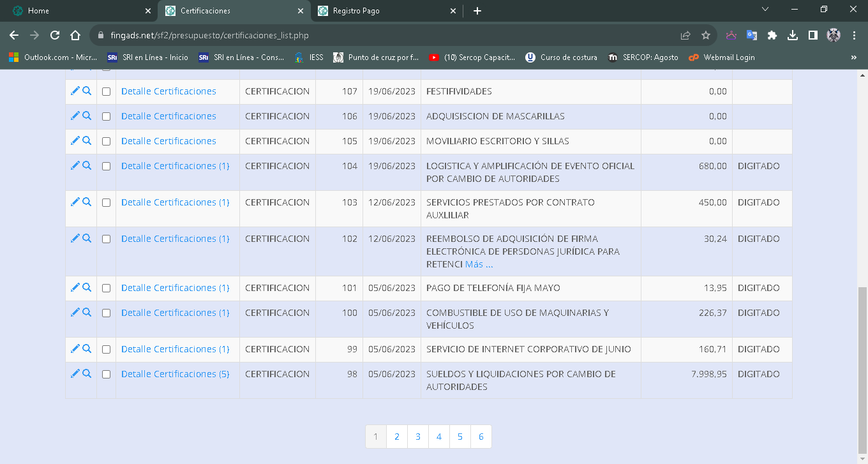Click the magnifier view icon for certification 101
This screenshot has height=464, width=868.
point(87,287)
